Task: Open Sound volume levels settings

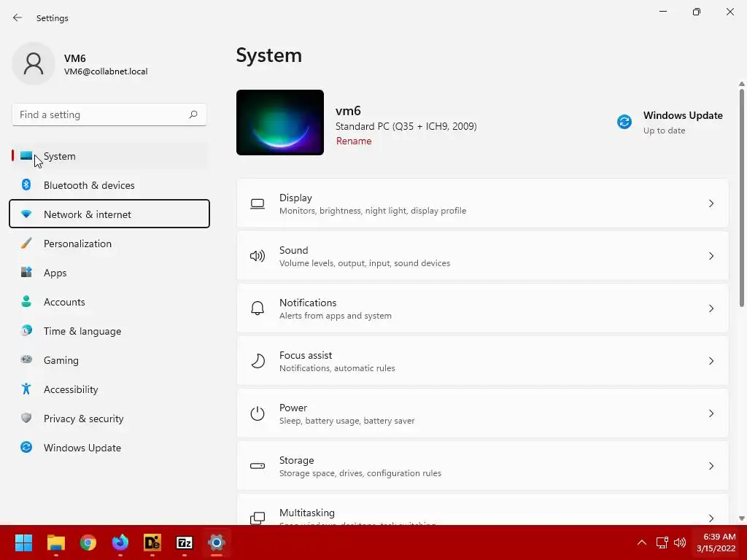Action: click(x=483, y=256)
